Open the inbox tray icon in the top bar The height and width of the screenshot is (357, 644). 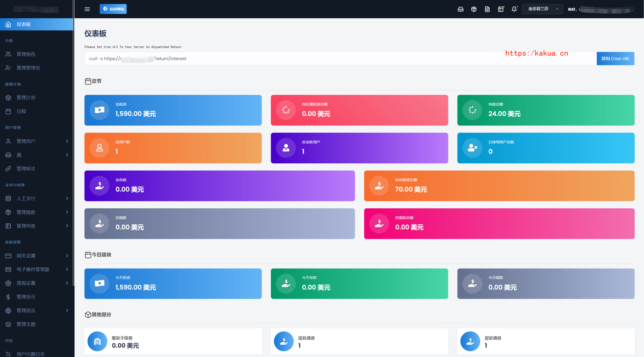(460, 9)
